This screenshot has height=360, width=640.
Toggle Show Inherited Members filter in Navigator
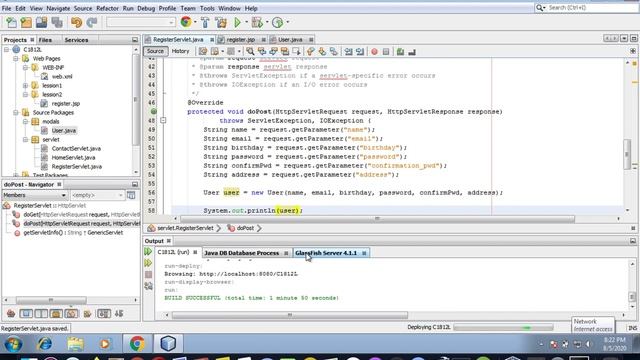(11, 313)
